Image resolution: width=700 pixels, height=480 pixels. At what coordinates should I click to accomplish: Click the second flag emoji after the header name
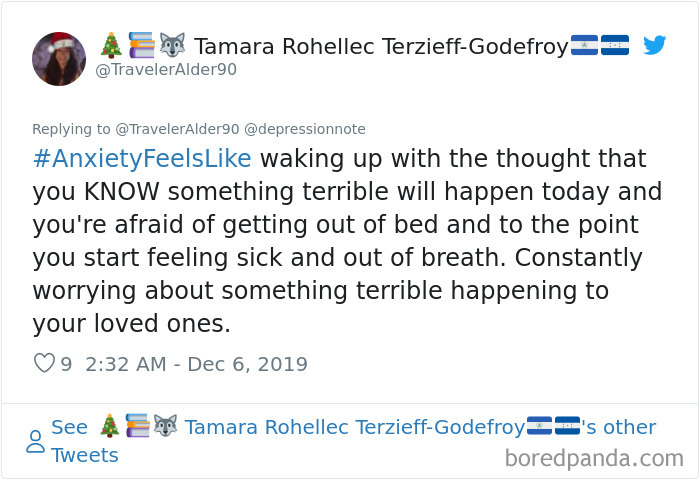[615, 46]
